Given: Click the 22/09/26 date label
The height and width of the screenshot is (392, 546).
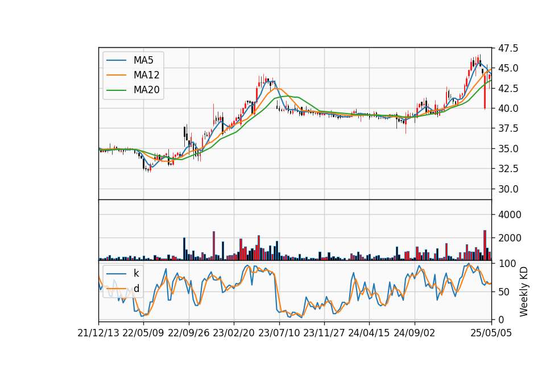Looking at the screenshot, I should pos(189,333).
